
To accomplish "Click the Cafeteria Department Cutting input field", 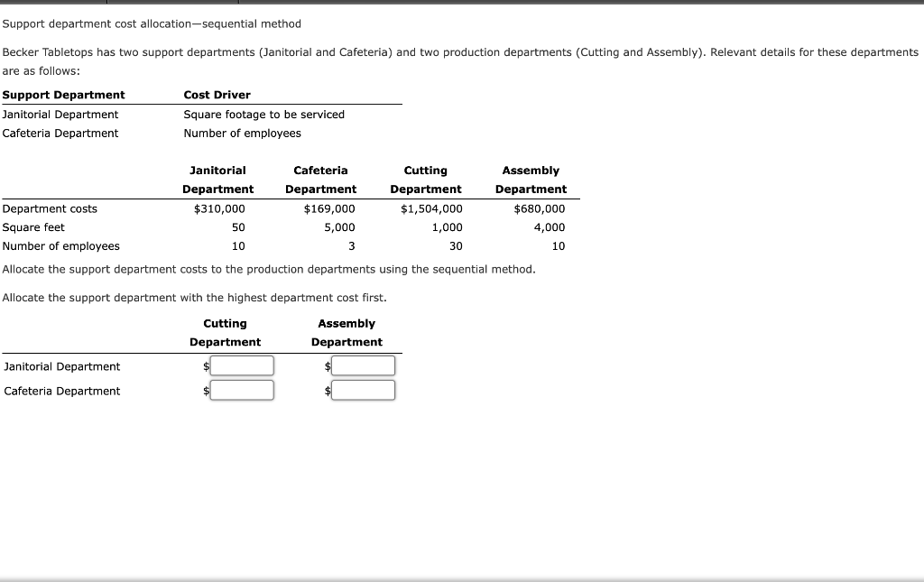I will tap(240, 390).
